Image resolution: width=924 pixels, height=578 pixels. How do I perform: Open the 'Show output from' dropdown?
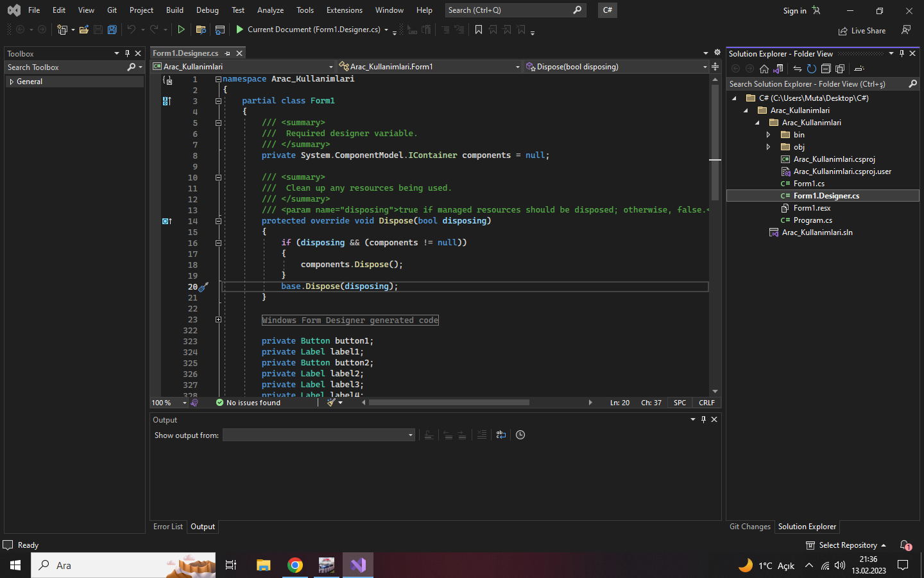pyautogui.click(x=318, y=435)
